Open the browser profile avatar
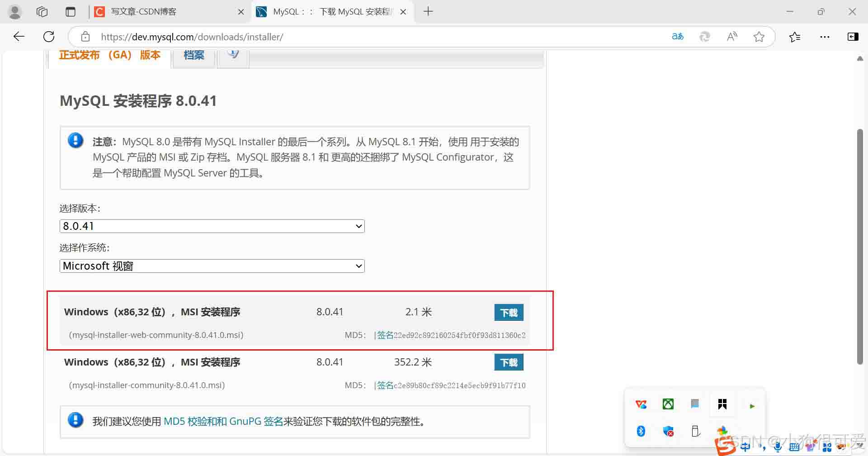The image size is (868, 456). coord(15,12)
